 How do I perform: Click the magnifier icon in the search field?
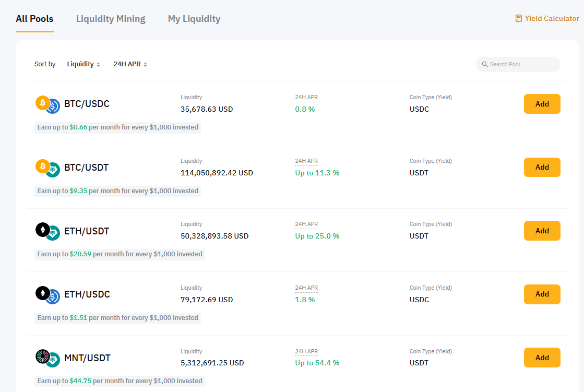pyautogui.click(x=485, y=64)
